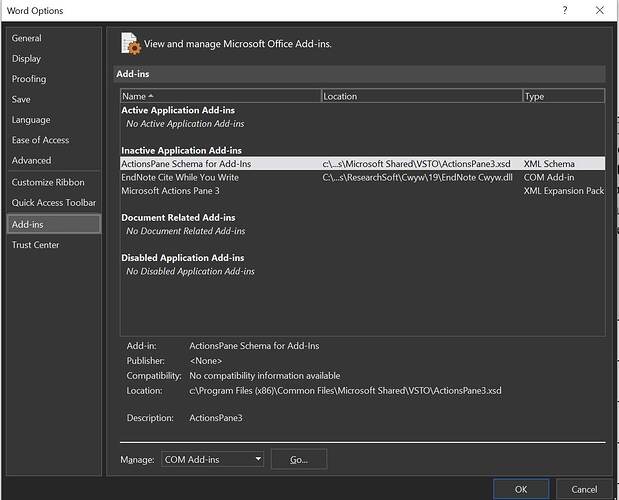
Task: Click the Document Related Add-ins heading
Action: point(178,218)
